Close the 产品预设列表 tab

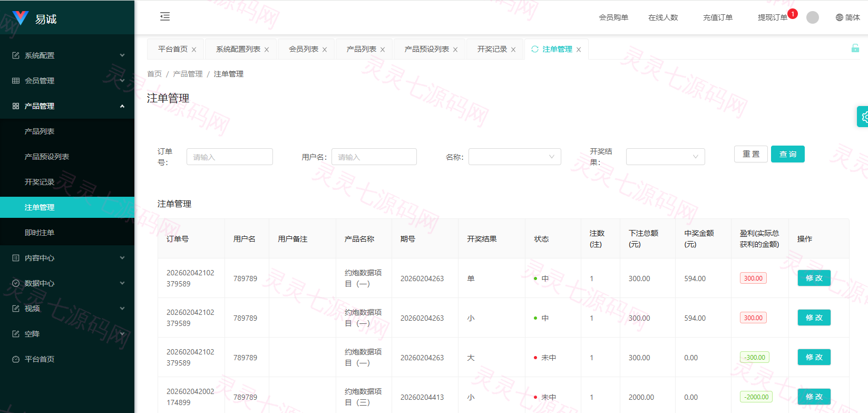click(455, 50)
